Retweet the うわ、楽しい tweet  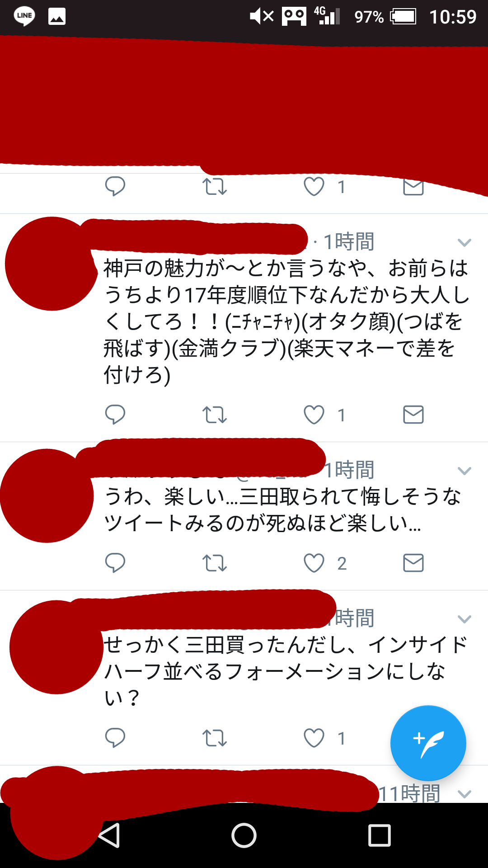[214, 563]
